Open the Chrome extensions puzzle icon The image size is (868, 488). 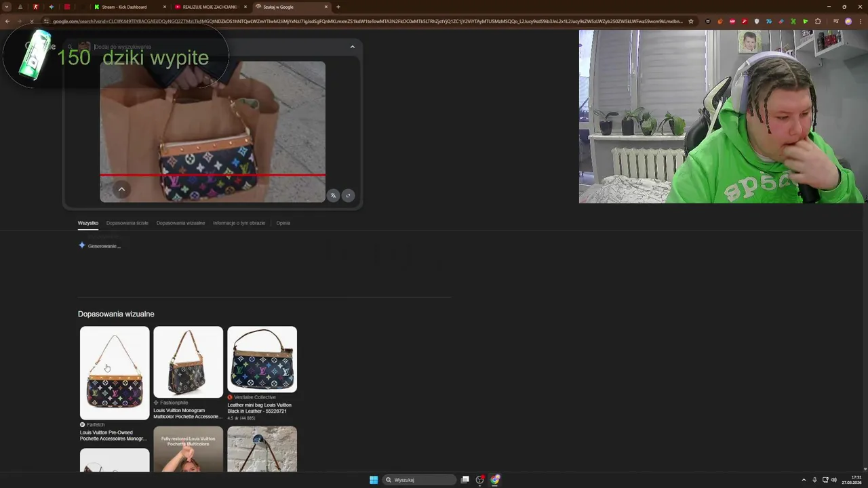pyautogui.click(x=818, y=21)
